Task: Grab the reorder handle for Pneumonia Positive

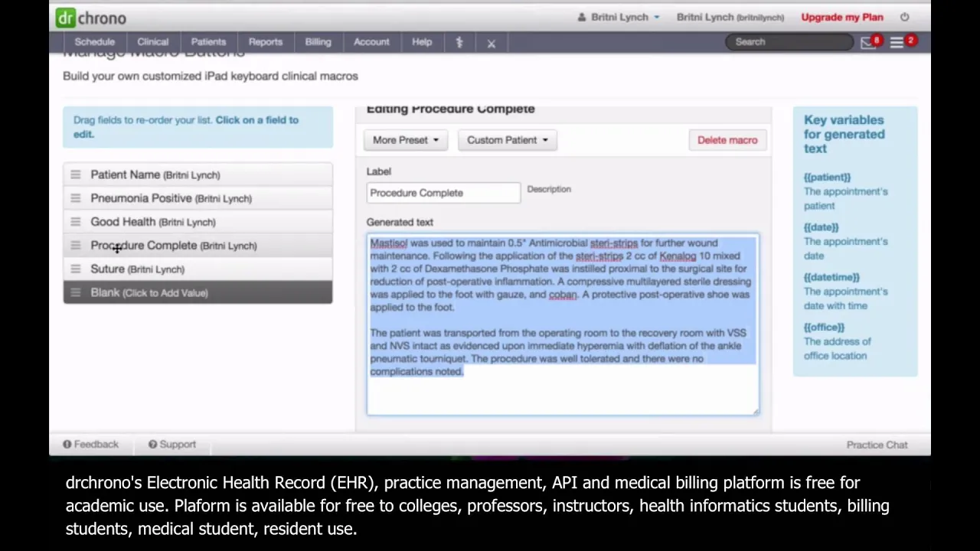Action: tap(75, 198)
